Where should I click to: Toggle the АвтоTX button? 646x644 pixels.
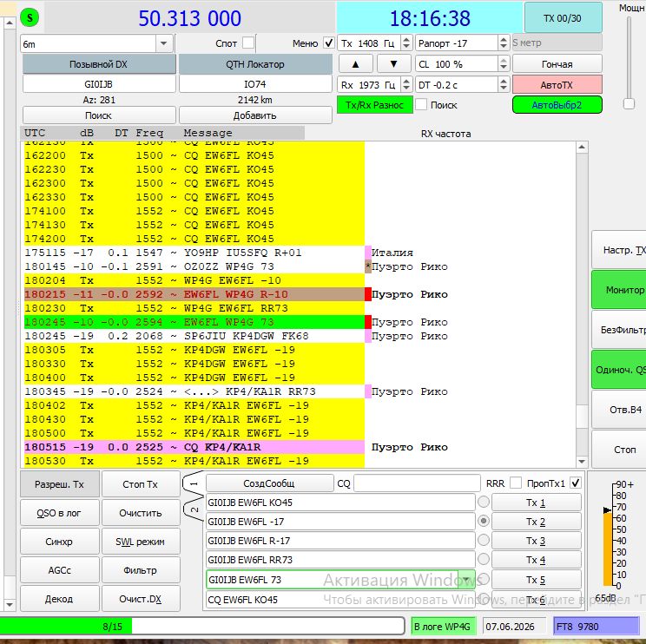coord(557,85)
